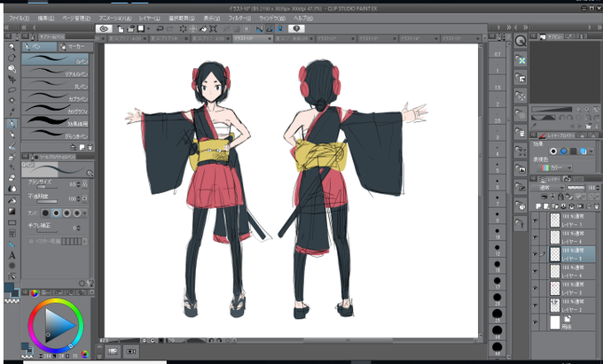Image resolution: width=603 pixels, height=364 pixels.
Task: Select the first anti-aliasing option (none)
Action: pos(45,213)
